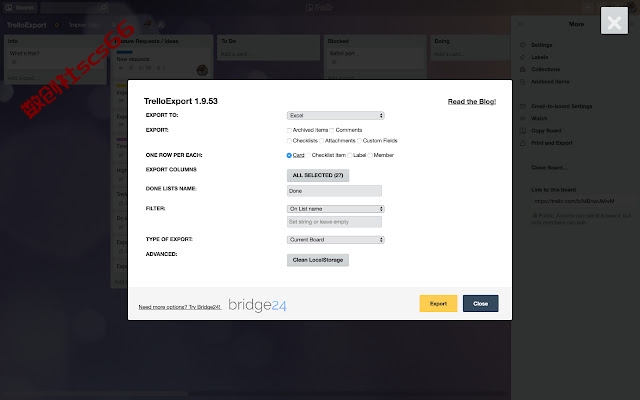Enable the Checklists checkbox
This screenshot has width=640, height=400.
point(289,141)
